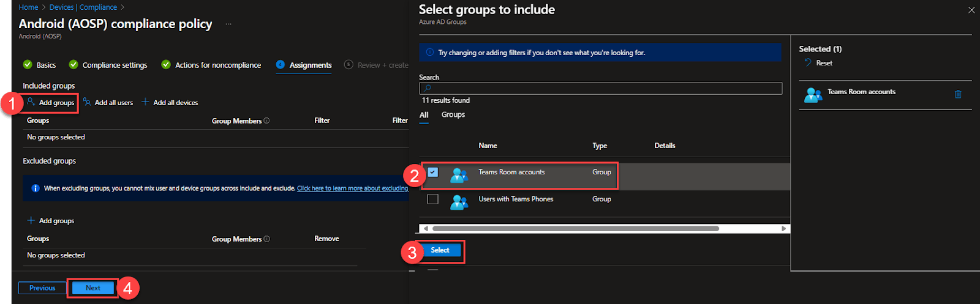The image size is (980, 304).
Task: Click the trash icon for Teams Room accounts
Action: (x=958, y=94)
